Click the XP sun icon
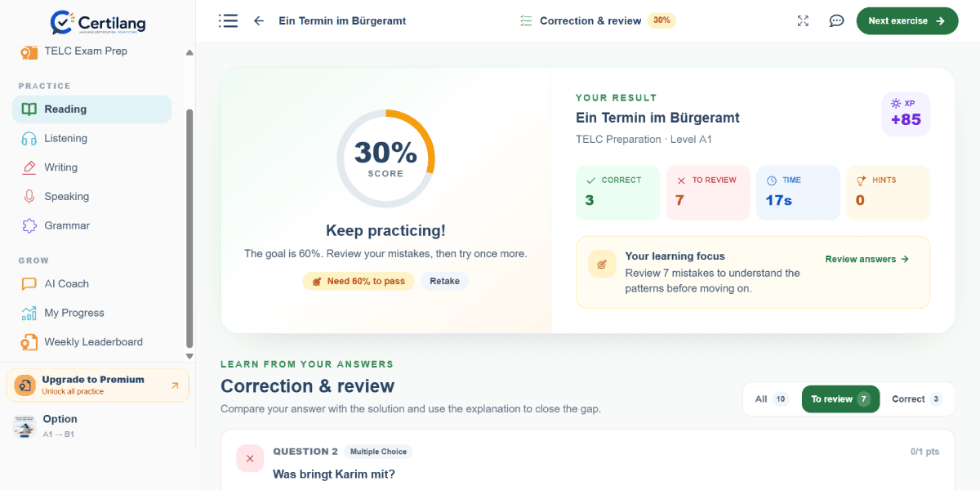Image resolution: width=980 pixels, height=490 pixels. [x=896, y=104]
